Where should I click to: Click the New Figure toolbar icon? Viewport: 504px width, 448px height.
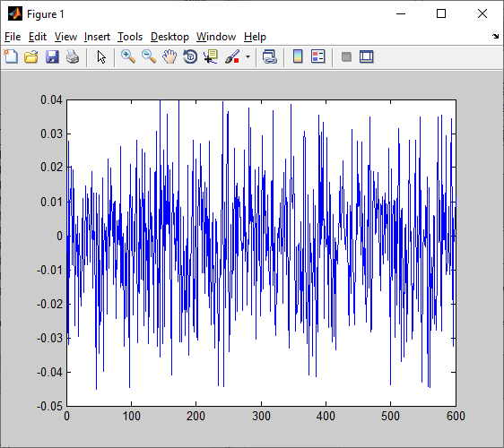[11, 56]
